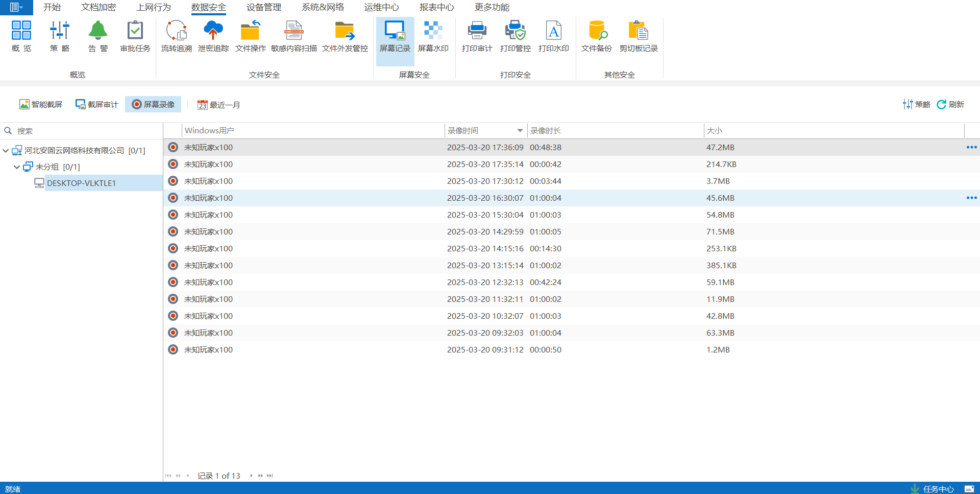Open the 文档加密 ribbon tab
This screenshot has height=494, width=980.
(x=99, y=7)
